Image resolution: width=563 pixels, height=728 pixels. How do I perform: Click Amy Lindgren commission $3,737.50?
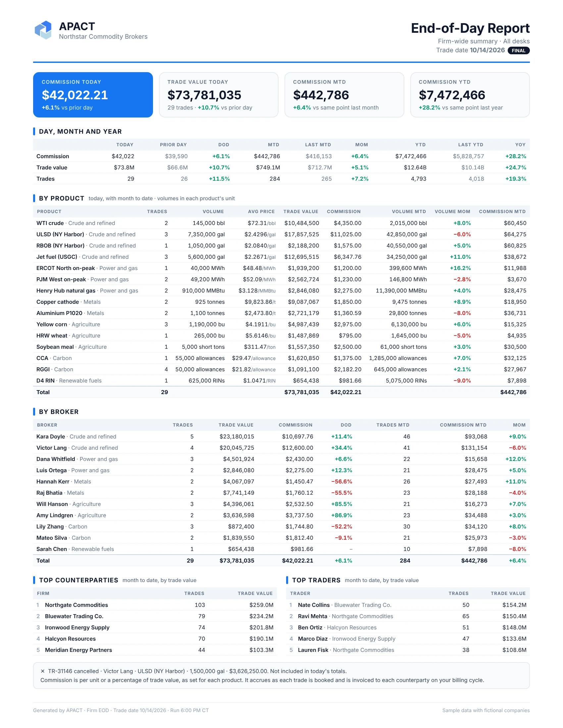pyautogui.click(x=299, y=515)
